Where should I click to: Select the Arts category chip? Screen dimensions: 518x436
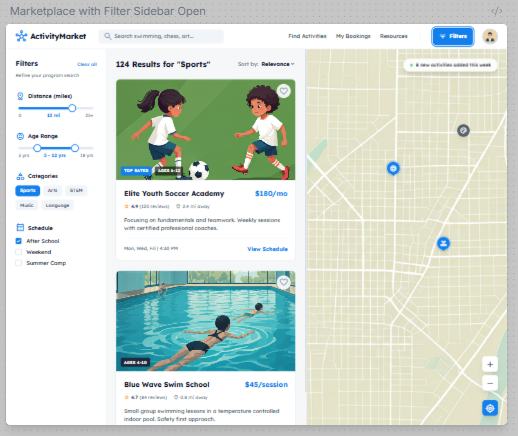tap(52, 191)
